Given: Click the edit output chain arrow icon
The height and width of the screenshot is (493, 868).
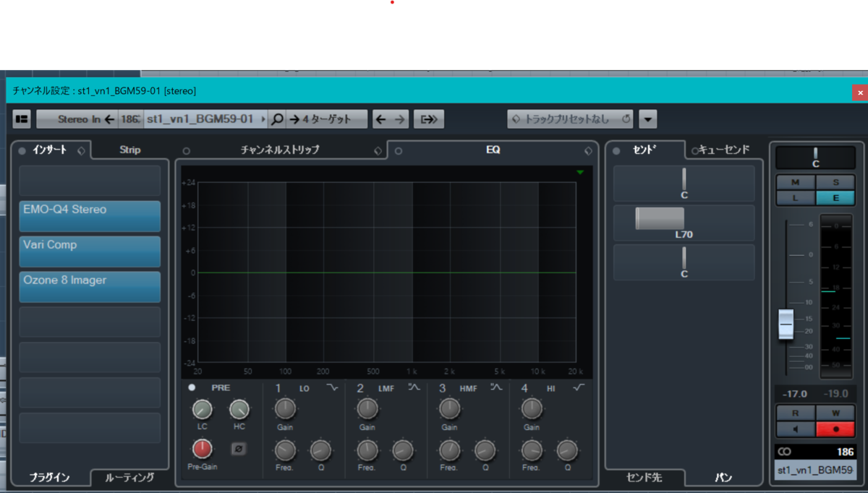Looking at the screenshot, I should pyautogui.click(x=429, y=119).
